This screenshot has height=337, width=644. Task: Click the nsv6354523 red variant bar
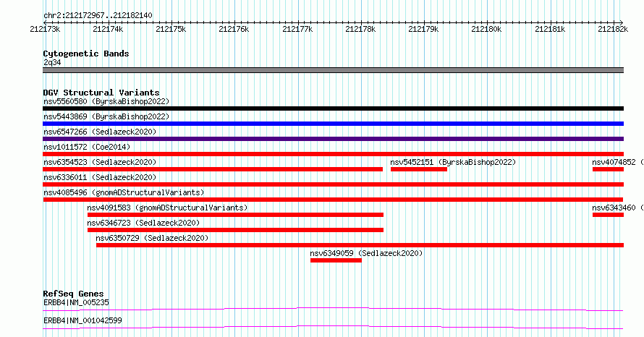coord(213,169)
